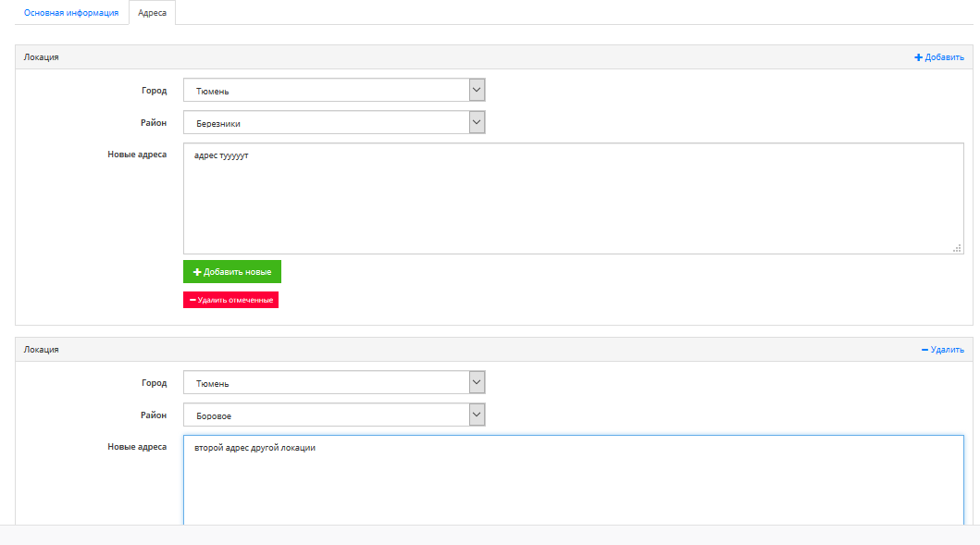This screenshot has width=980, height=545.
Task: Click the Новые адреса label in the first location
Action: [137, 155]
